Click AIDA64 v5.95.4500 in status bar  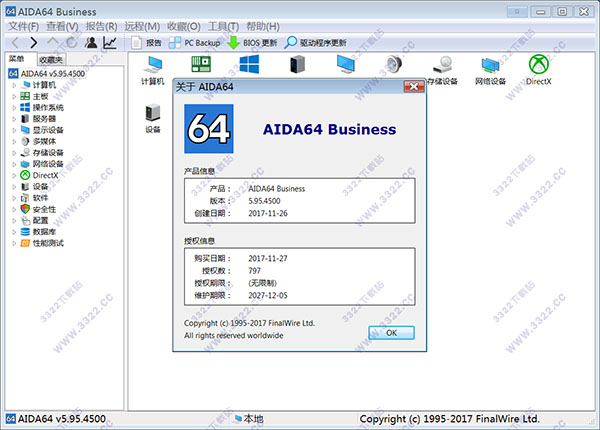click(62, 419)
